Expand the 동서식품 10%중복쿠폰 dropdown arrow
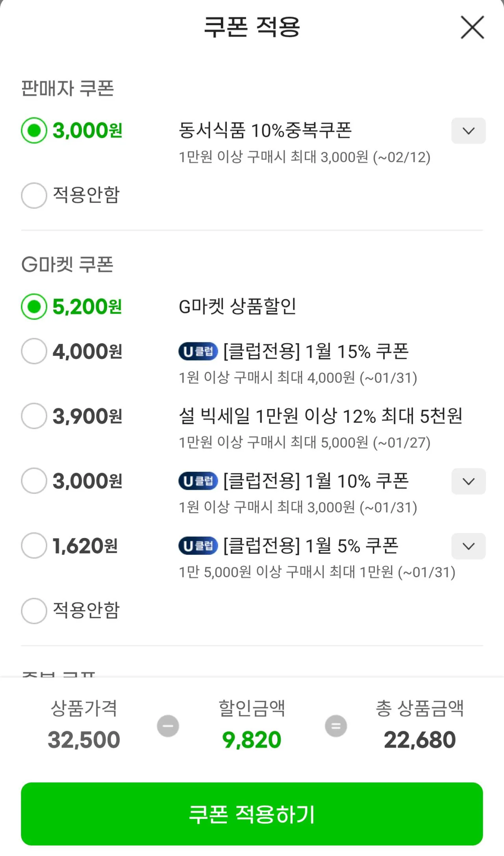Image resolution: width=504 pixels, height=856 pixels. tap(468, 131)
